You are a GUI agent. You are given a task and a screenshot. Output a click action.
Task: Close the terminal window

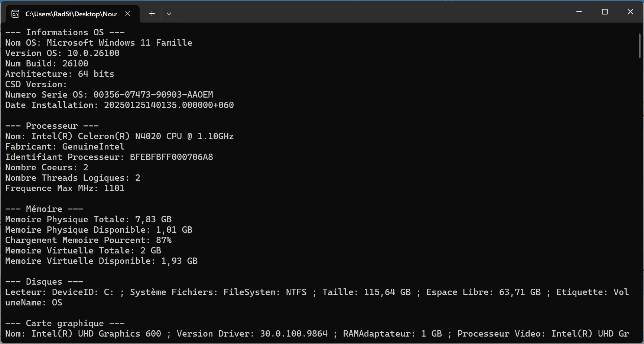(x=630, y=12)
